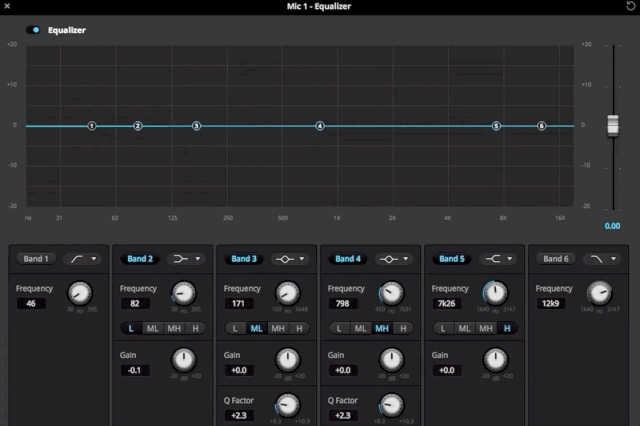The width and height of the screenshot is (640, 426).
Task: Close the Mic 1 Equalizer window
Action: point(7,6)
